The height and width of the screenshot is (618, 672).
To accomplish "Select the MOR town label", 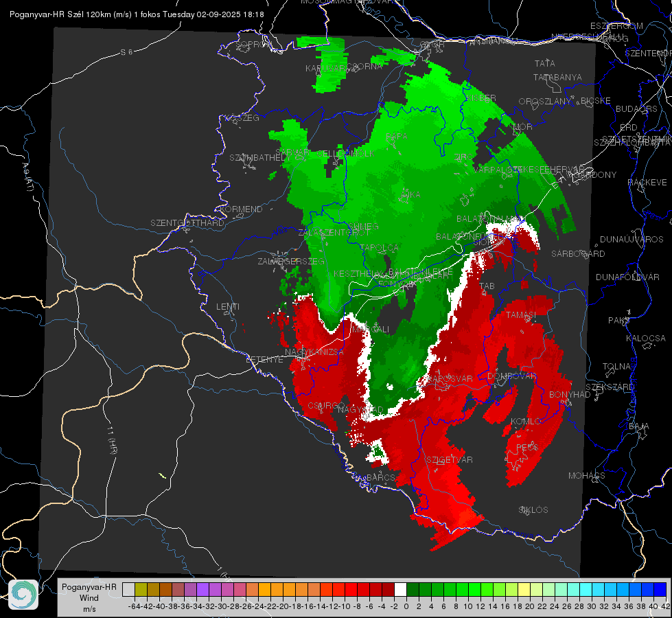I will [522, 126].
